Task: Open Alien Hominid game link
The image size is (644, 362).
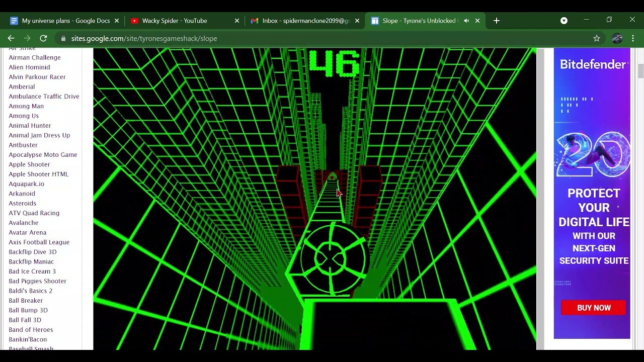Action: tap(29, 67)
